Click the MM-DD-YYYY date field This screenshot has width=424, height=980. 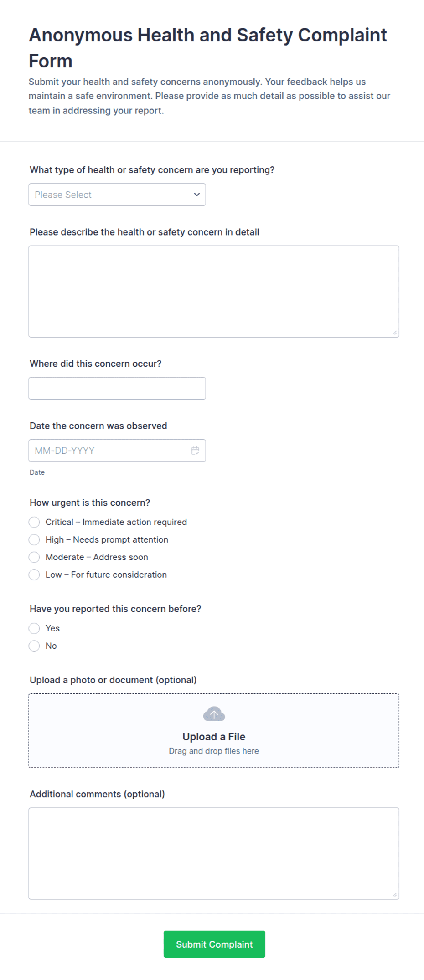pos(117,451)
